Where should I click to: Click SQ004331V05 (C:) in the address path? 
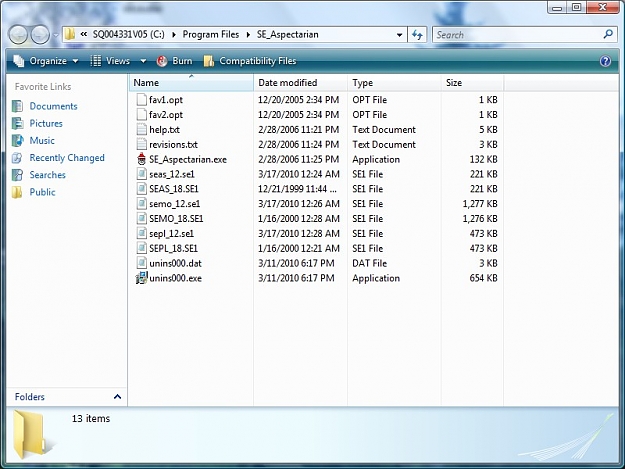[128, 34]
